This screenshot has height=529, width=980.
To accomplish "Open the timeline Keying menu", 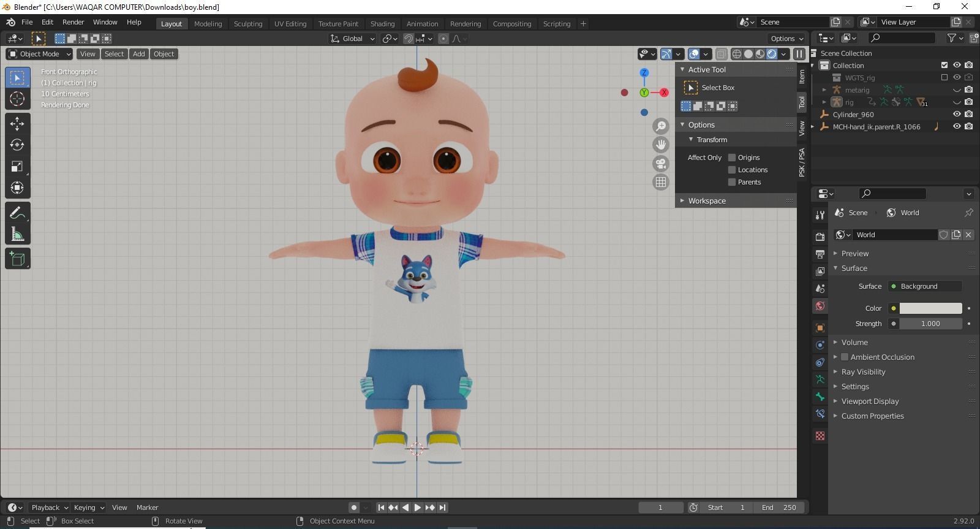I will click(x=89, y=508).
